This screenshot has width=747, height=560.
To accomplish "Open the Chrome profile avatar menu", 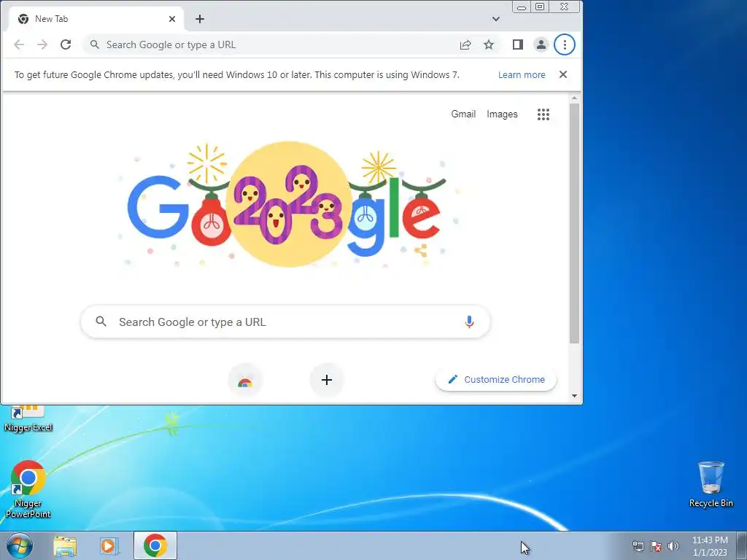I will [x=541, y=44].
